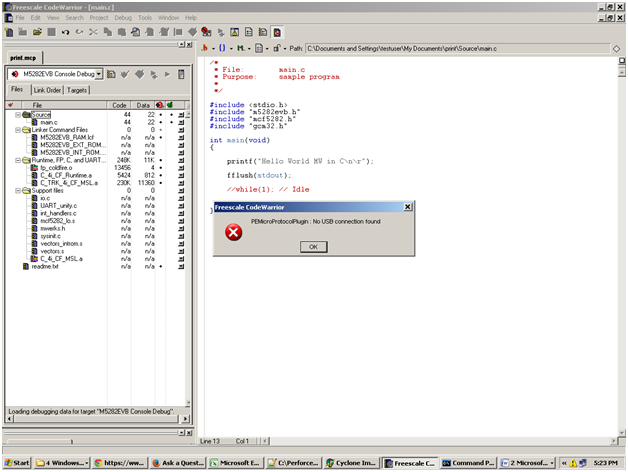Image resolution: width=628 pixels, height=472 pixels.
Task: Click Debug icon in project window toolbar
Action: pyautogui.click(x=153, y=74)
